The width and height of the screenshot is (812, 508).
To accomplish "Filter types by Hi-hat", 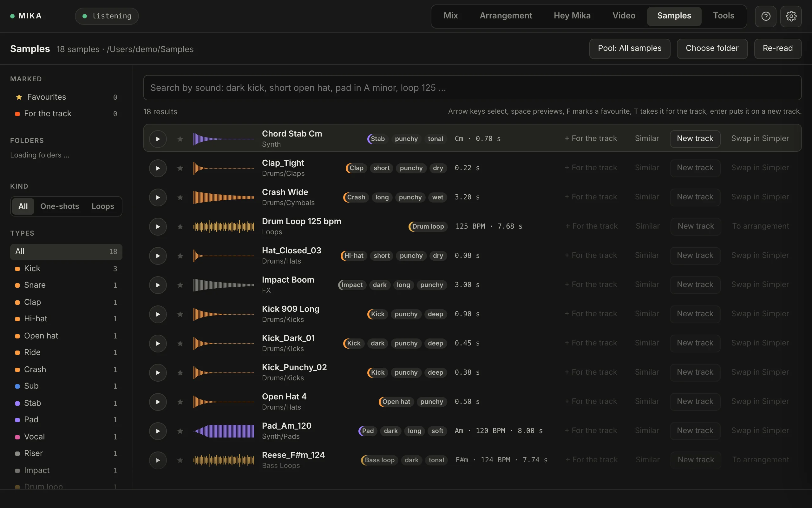I will (x=66, y=319).
